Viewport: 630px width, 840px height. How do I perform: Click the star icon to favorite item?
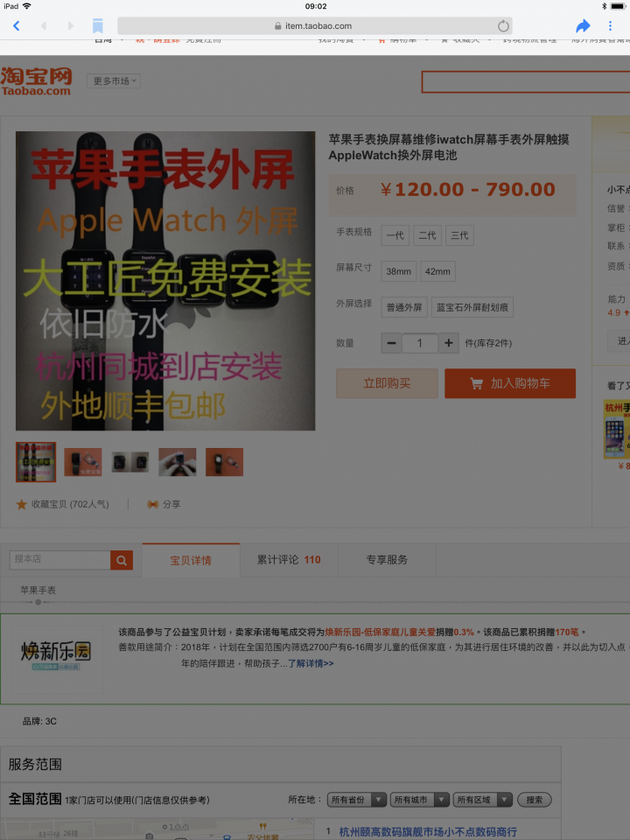pos(21,504)
